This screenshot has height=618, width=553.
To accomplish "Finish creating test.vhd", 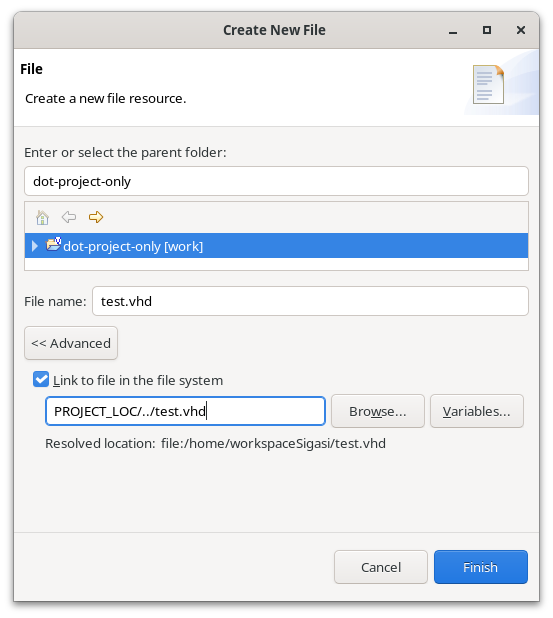I will coord(480,567).
